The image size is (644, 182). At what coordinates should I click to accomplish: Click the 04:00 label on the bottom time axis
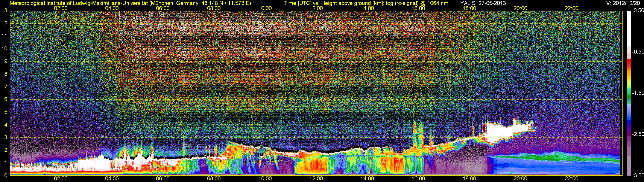coord(112,179)
